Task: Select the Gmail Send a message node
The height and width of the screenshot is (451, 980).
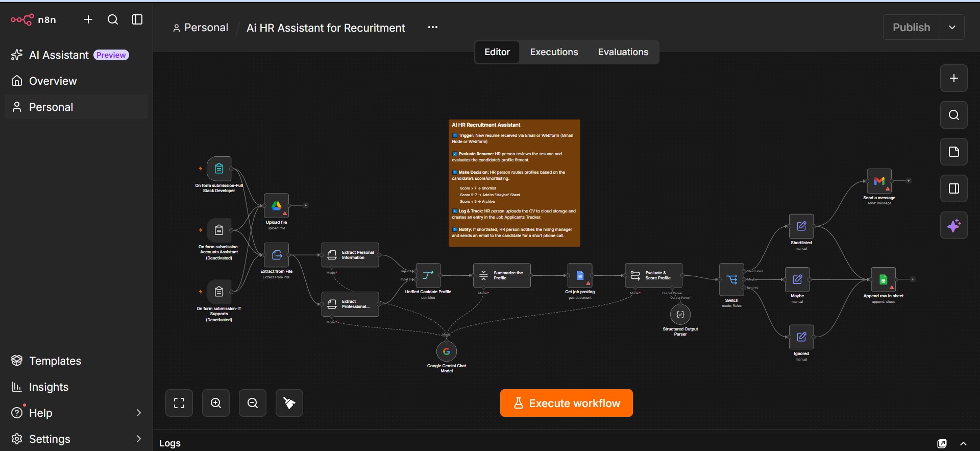Action: pos(879,181)
